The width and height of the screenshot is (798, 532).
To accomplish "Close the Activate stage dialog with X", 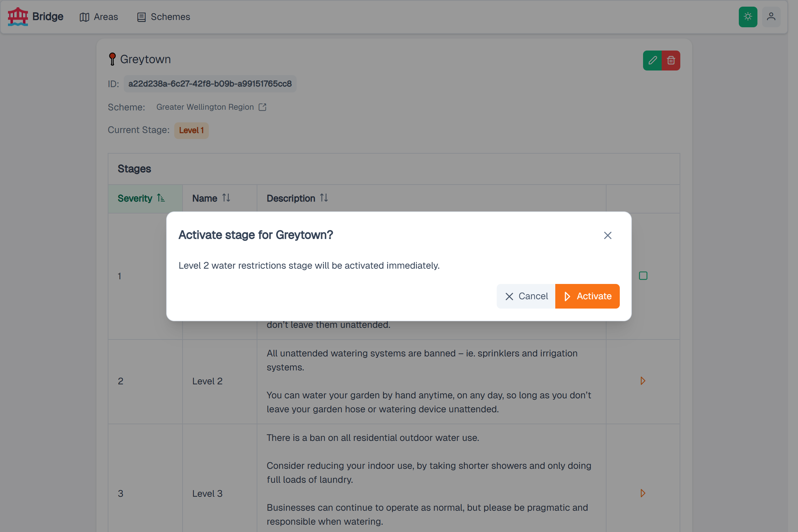I will tap(607, 235).
